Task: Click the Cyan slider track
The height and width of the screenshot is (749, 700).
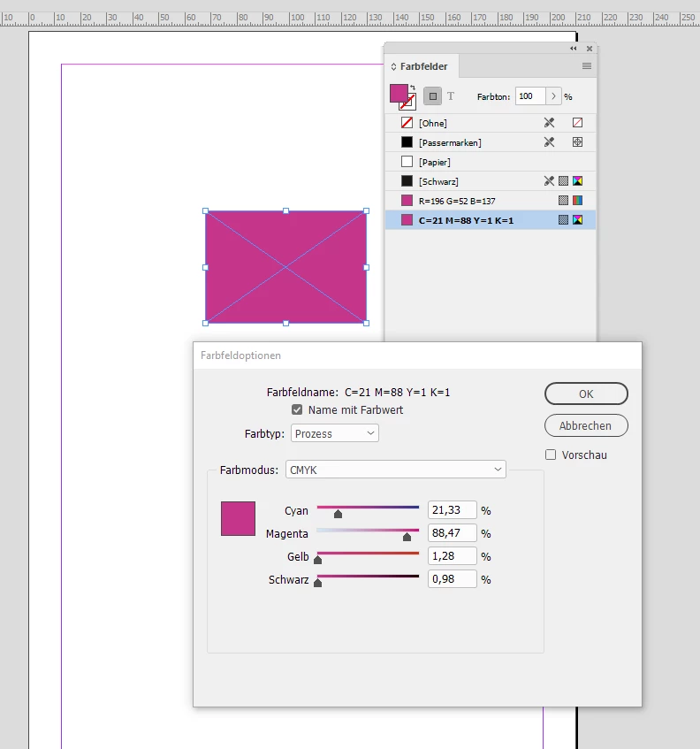Action: 368,508
